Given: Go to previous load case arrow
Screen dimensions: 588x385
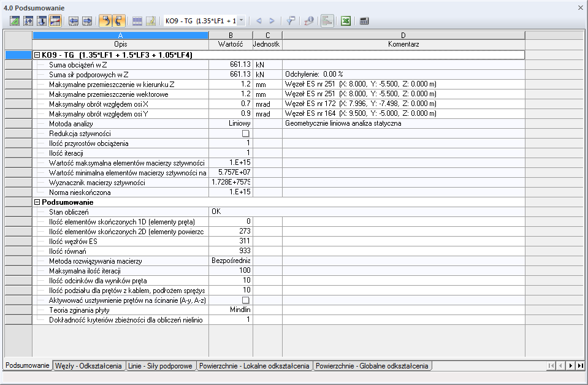Looking at the screenshot, I should point(259,21).
